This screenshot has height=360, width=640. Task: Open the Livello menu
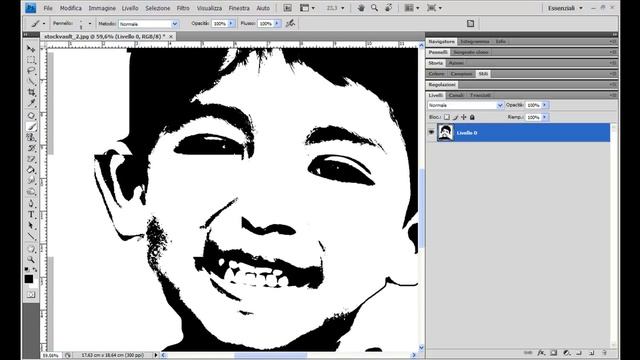(x=130, y=8)
